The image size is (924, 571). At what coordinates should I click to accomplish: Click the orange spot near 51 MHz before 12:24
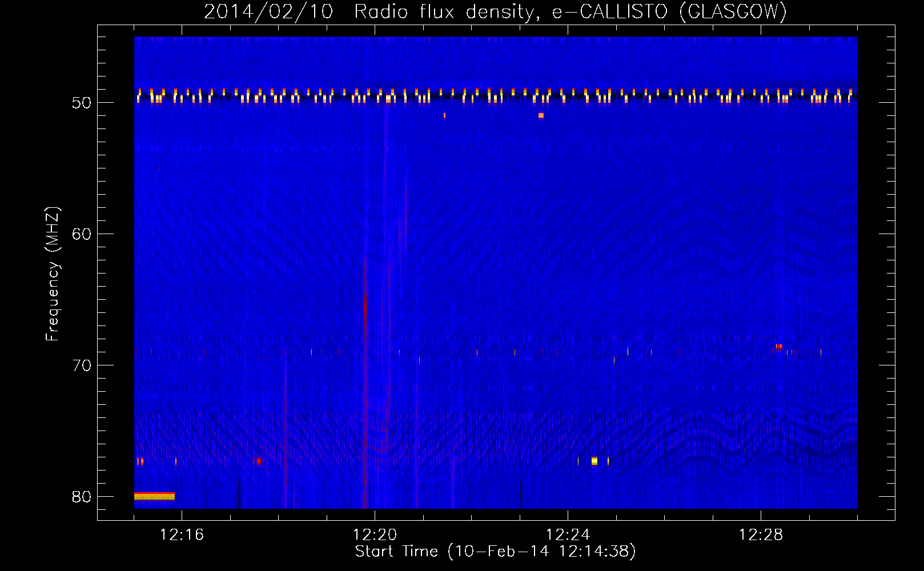pyautogui.click(x=541, y=115)
